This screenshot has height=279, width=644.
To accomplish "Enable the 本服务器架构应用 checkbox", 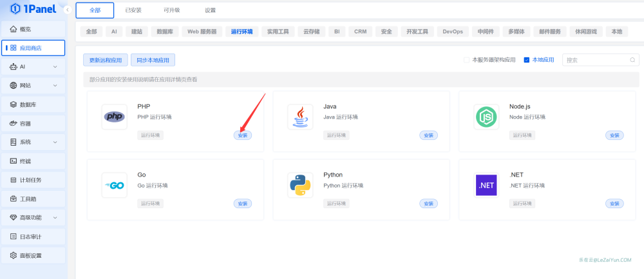I will 466,60.
